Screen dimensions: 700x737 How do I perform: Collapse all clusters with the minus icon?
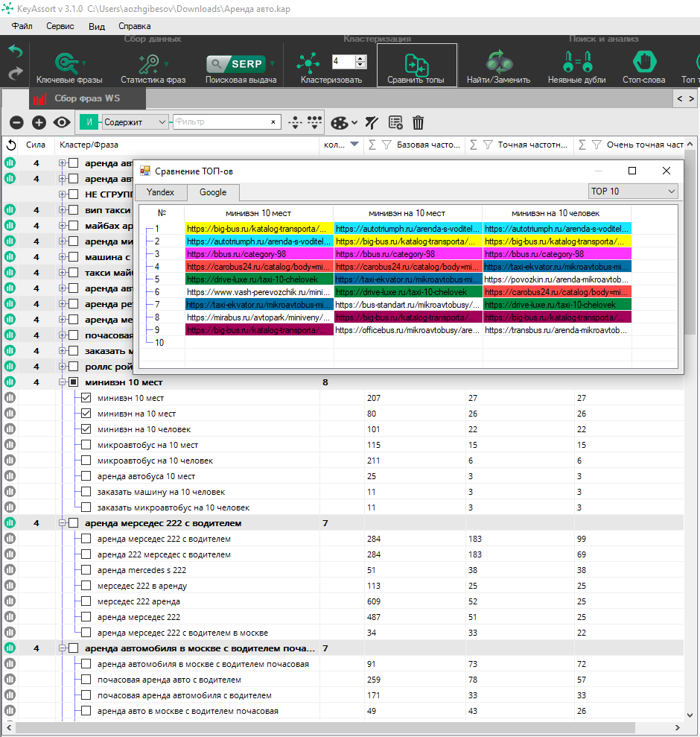(x=16, y=123)
